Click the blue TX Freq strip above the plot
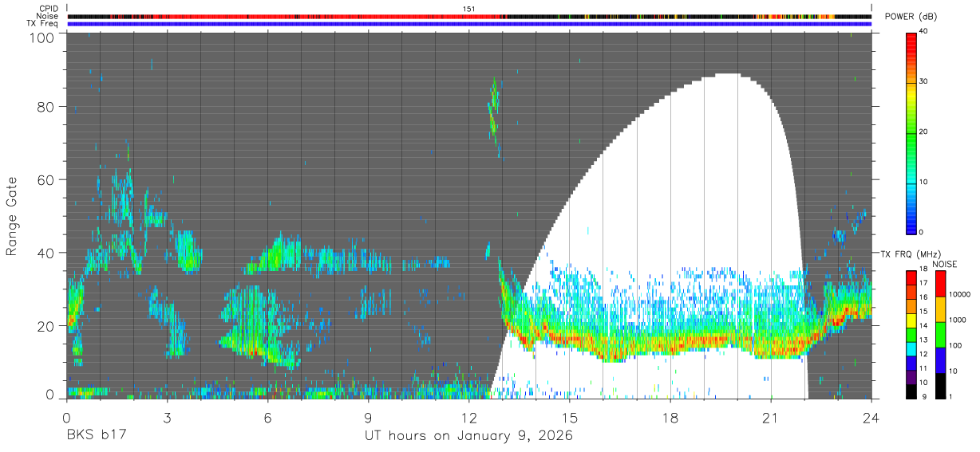Viewport: 980px width, 452px height. (469, 24)
